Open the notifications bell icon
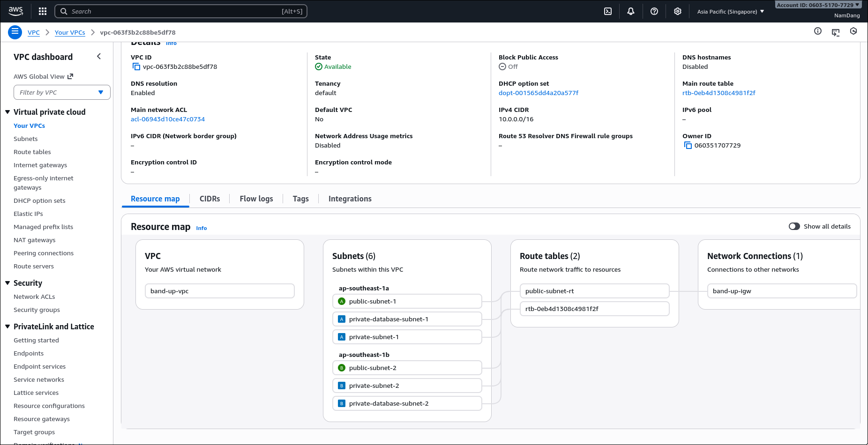 (631, 11)
